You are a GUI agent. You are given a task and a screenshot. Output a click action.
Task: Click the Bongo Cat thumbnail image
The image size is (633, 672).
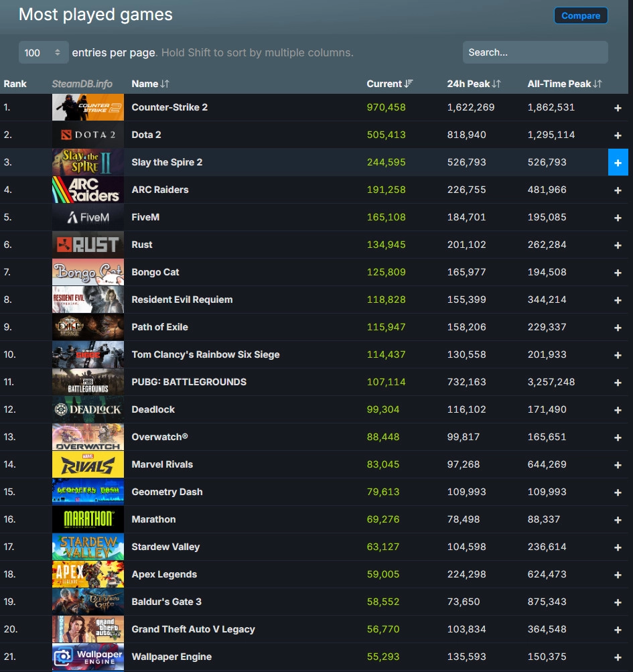coord(88,272)
